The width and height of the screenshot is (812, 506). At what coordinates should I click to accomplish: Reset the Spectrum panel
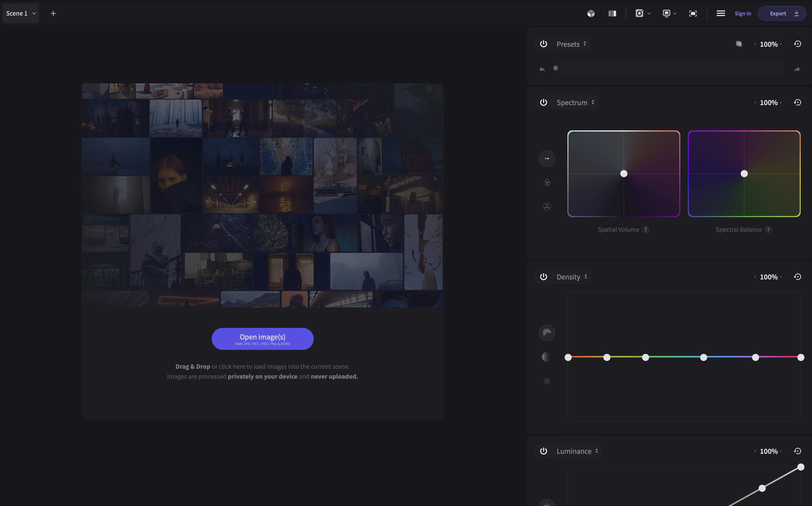[x=797, y=102]
